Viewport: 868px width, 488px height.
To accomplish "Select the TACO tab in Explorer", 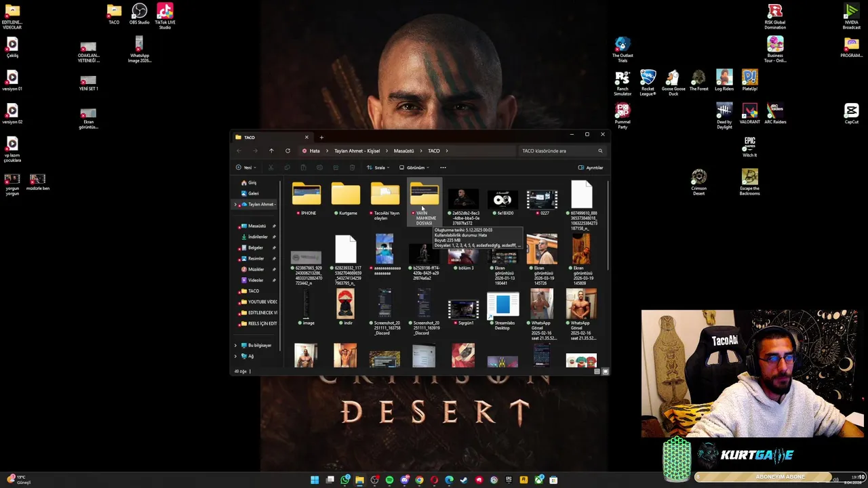I will 271,137.
